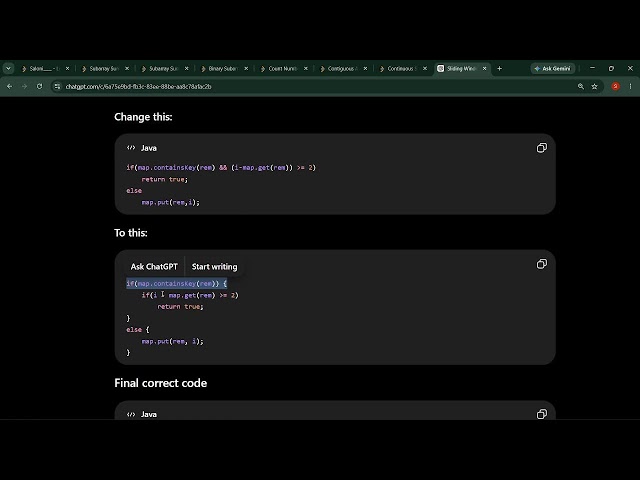Click the 'To this:' heading
Image resolution: width=640 pixels, height=480 pixels.
click(x=131, y=233)
